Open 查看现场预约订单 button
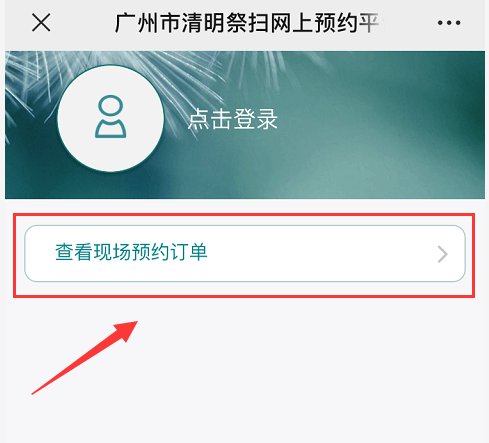This screenshot has width=489, height=443. click(245, 253)
